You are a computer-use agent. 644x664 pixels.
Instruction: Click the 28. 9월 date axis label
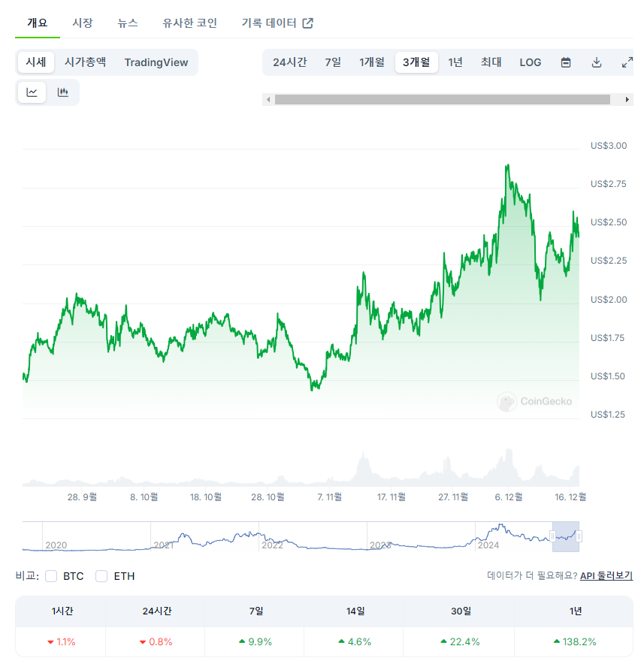coord(82,497)
